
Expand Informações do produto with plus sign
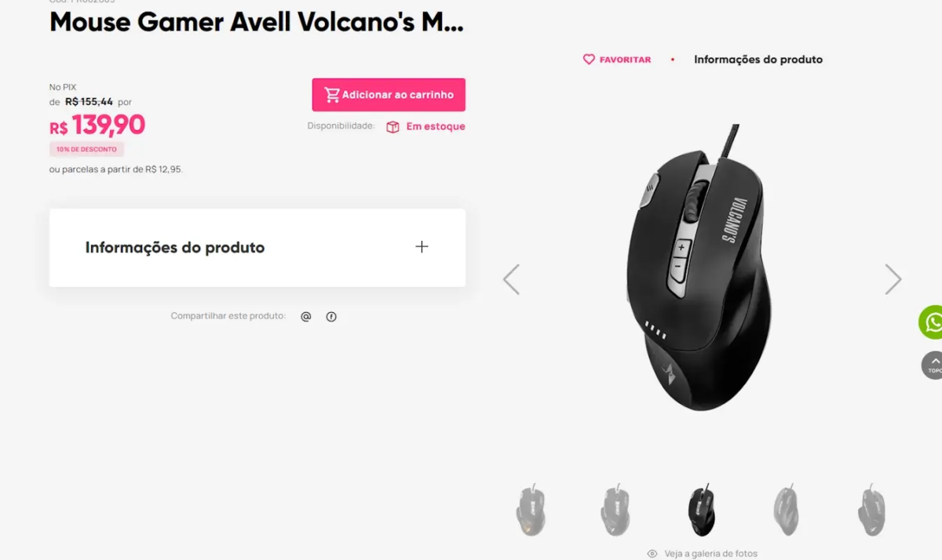pyautogui.click(x=422, y=247)
